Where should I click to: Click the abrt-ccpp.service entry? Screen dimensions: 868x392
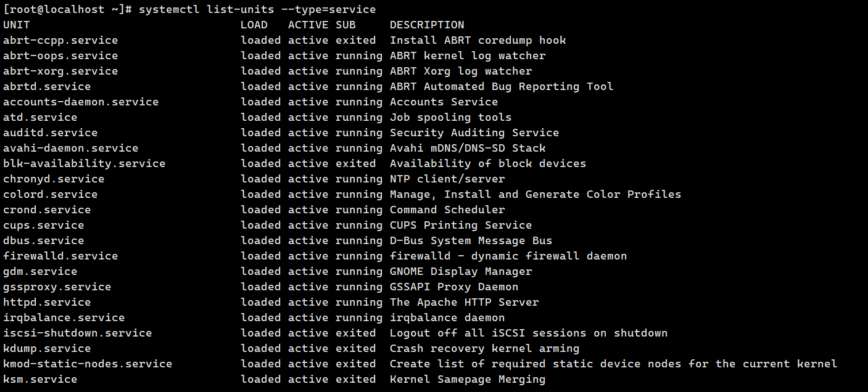(x=60, y=40)
